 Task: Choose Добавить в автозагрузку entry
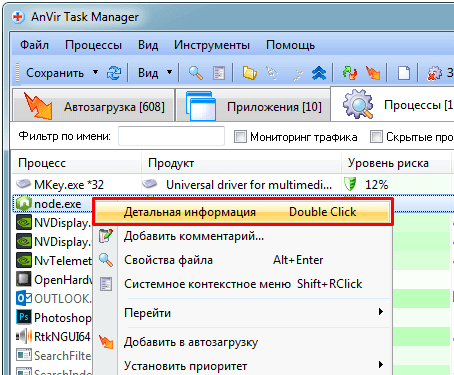pos(243,342)
